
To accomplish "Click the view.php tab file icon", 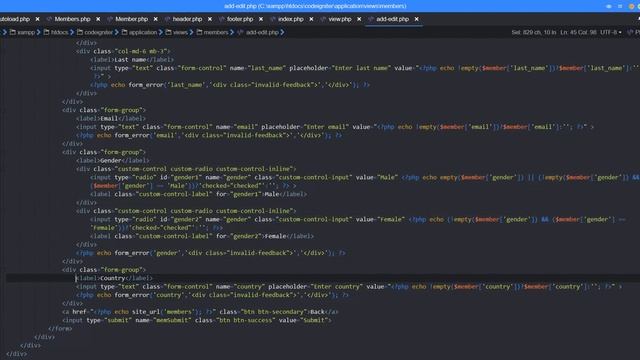I will [x=323, y=19].
